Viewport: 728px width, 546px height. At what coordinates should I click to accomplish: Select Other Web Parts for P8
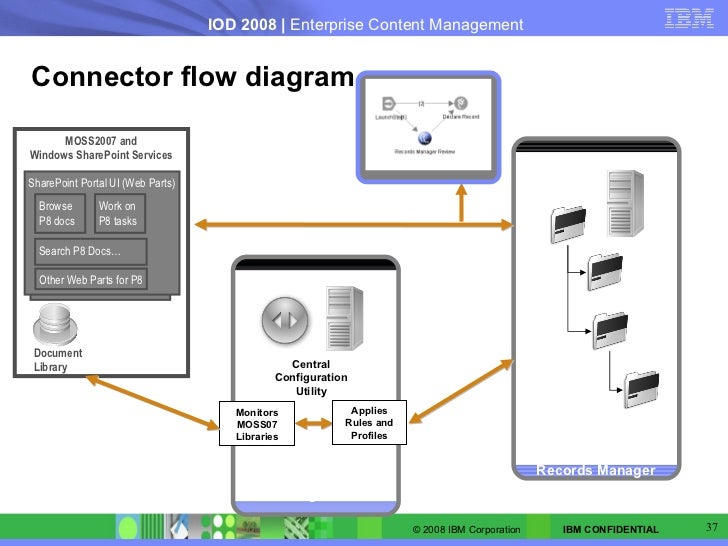pyautogui.click(x=91, y=280)
